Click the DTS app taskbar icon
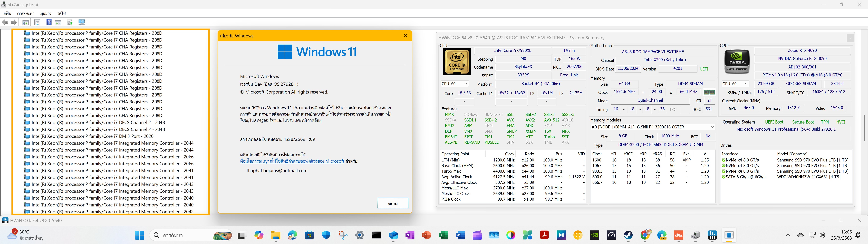Viewport: 868px width, 244px height. (679, 235)
